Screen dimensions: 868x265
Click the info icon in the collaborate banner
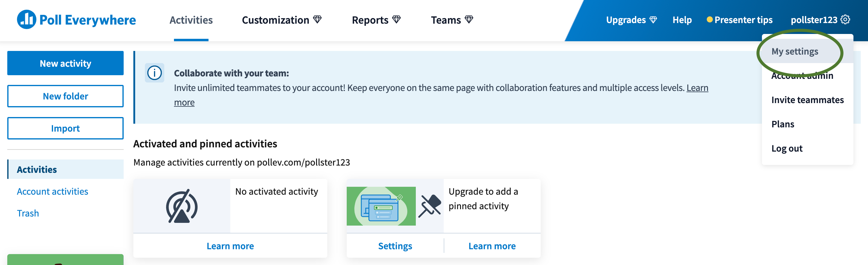pyautogui.click(x=154, y=73)
